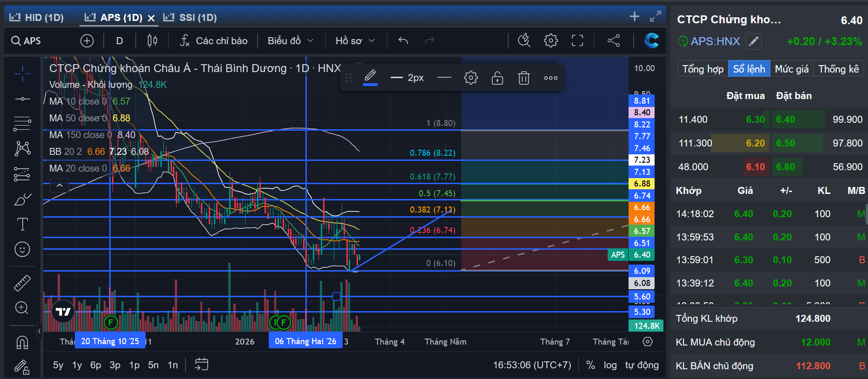
Task: Open the time axis settings gear
Action: (x=647, y=342)
